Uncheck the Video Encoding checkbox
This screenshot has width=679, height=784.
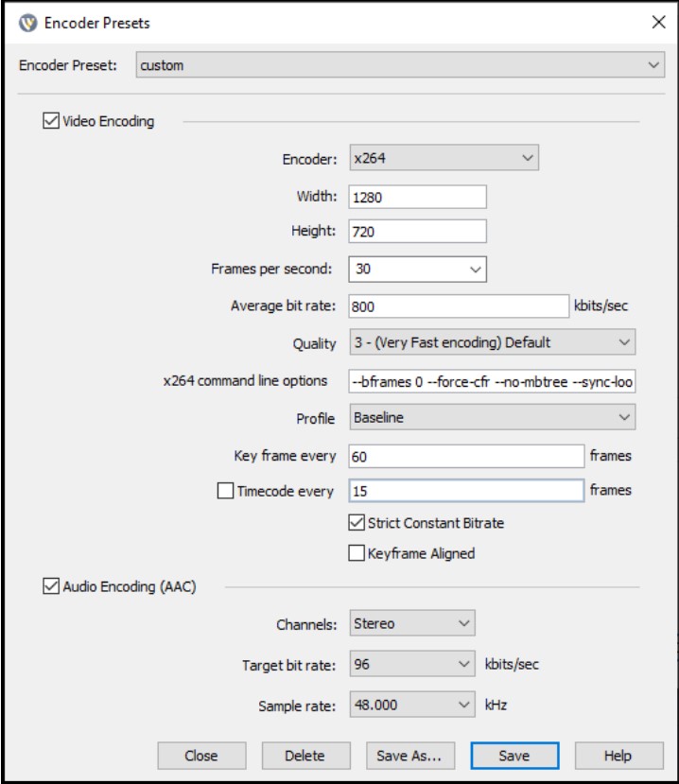click(51, 121)
